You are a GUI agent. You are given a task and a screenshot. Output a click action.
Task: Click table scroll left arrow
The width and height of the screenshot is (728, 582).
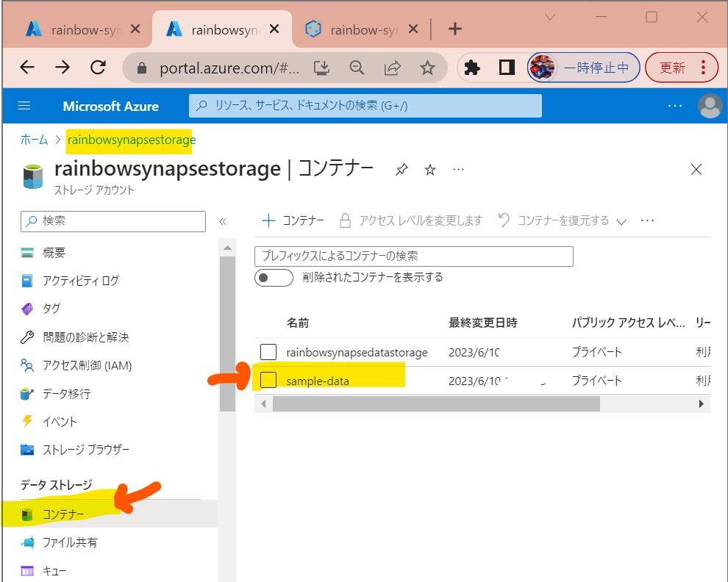pos(263,403)
